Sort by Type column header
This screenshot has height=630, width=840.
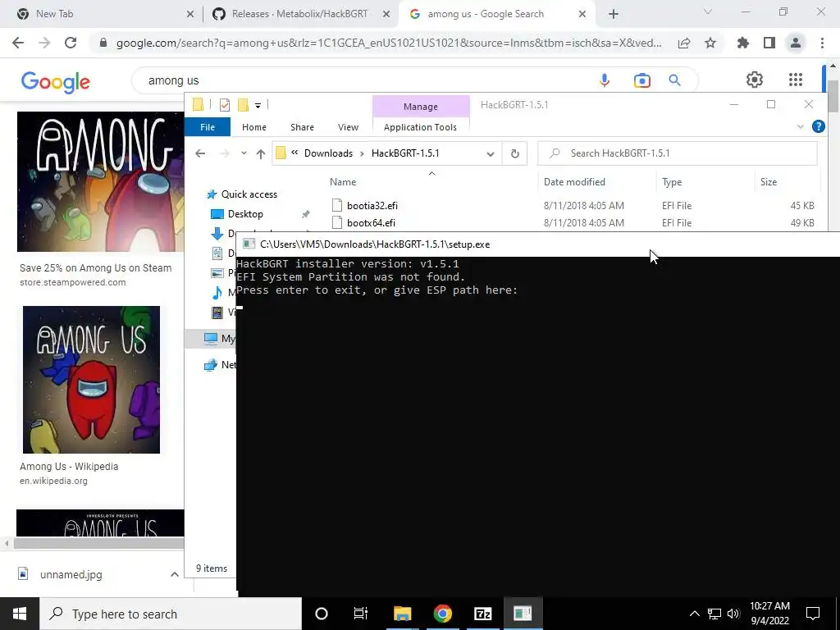pos(672,182)
